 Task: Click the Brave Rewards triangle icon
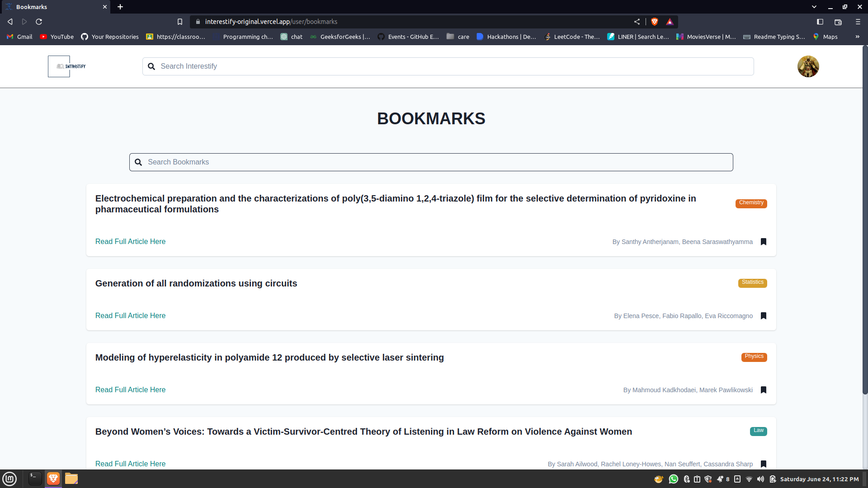pyautogui.click(x=670, y=22)
